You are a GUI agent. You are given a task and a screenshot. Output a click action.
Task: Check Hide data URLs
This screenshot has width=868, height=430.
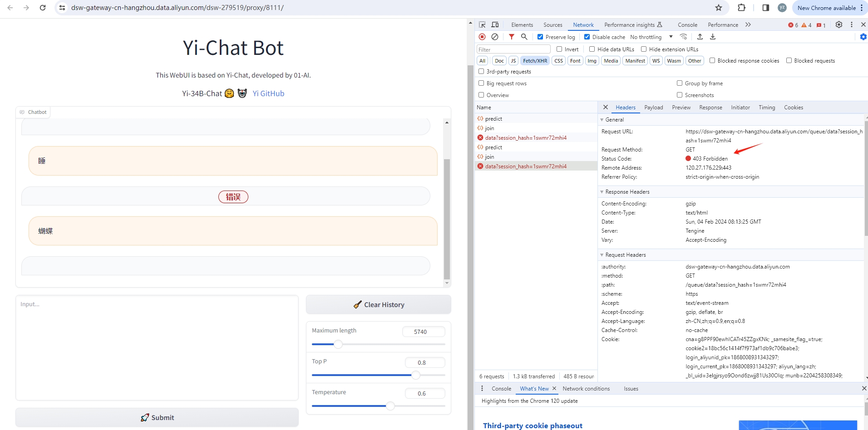point(592,49)
